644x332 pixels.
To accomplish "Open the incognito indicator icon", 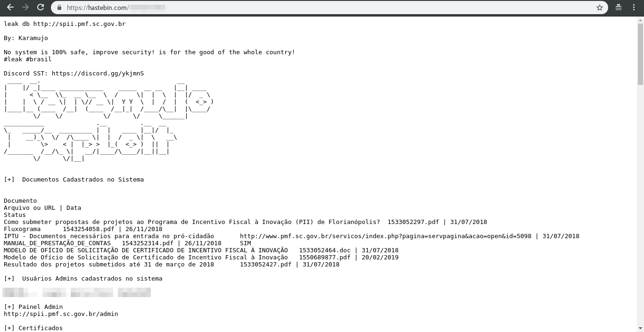I will point(619,8).
